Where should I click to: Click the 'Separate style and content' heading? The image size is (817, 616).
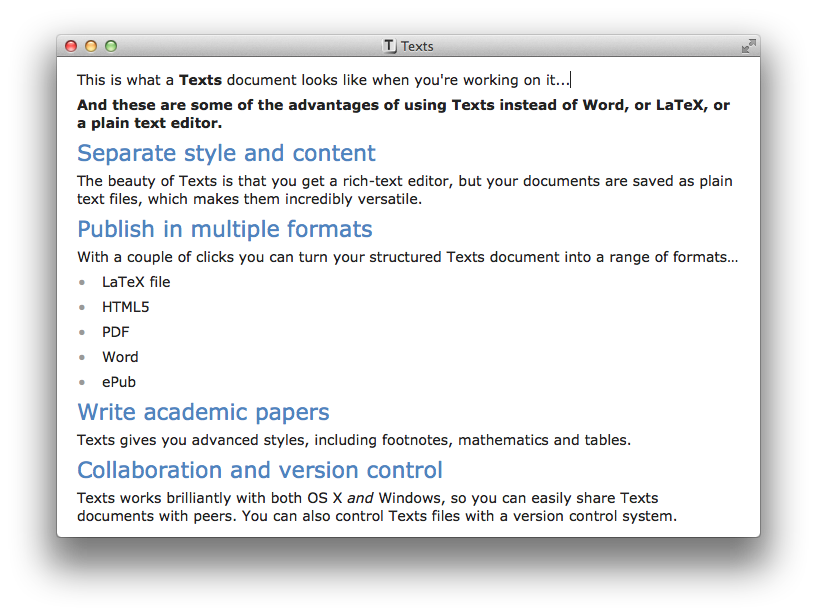226,153
